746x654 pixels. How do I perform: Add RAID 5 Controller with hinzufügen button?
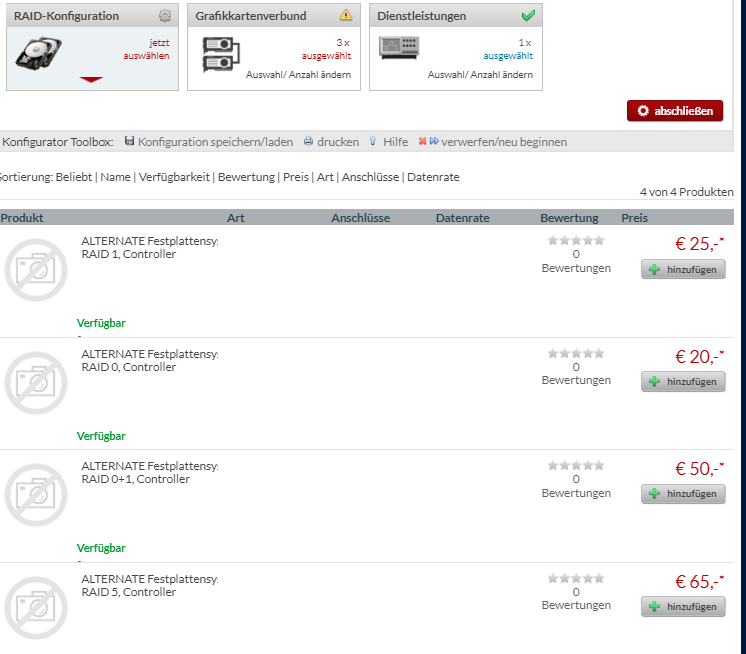[683, 606]
